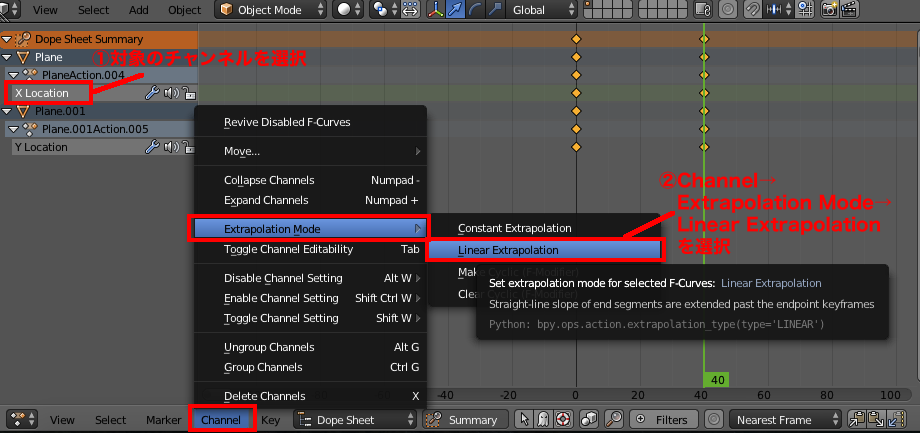
Task: Open the Marker menu in Dope Sheet header
Action: pyautogui.click(x=164, y=420)
